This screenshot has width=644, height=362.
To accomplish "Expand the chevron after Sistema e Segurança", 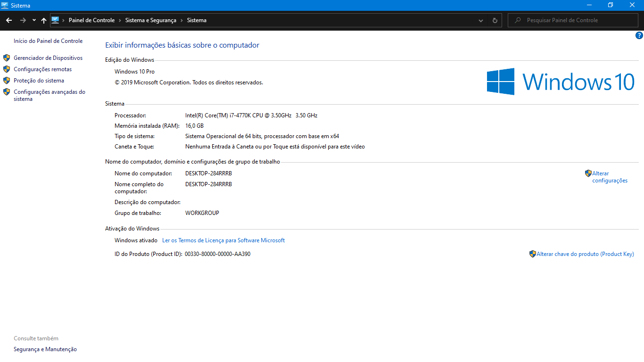I will (182, 20).
